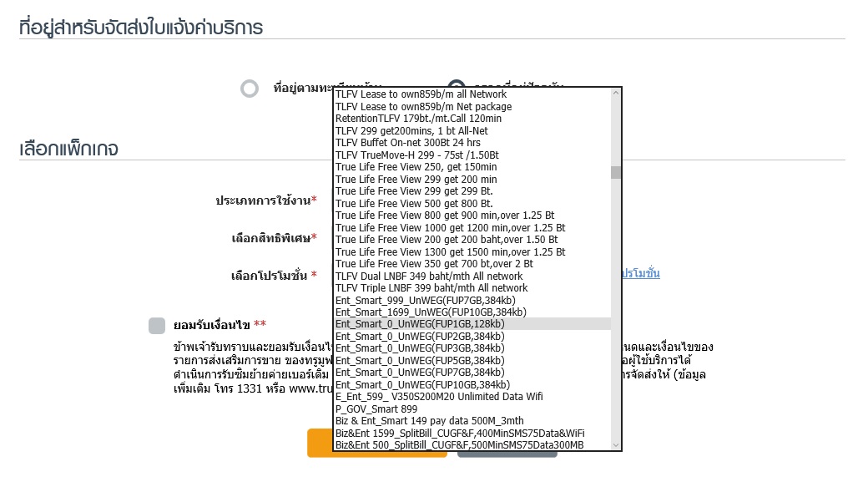This screenshot has height=482, width=868.
Task: Choose Ent_Smart_0_UnWEG(FUP10GB,384kb)
Action: click(472, 384)
